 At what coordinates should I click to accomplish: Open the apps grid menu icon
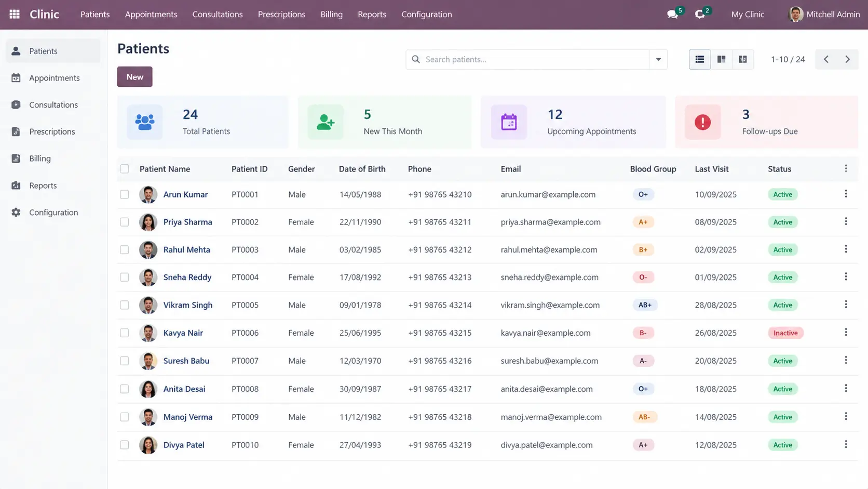pos(15,14)
